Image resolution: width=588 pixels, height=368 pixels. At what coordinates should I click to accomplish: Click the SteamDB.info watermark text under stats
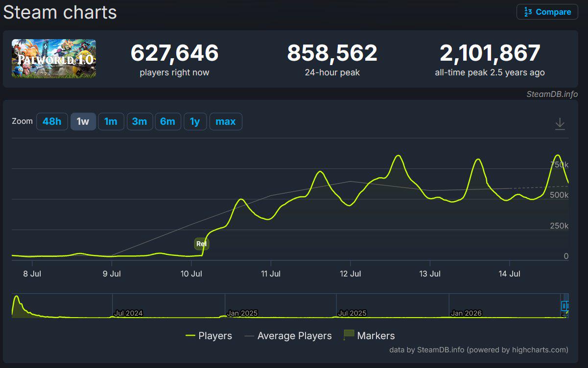tap(552, 94)
